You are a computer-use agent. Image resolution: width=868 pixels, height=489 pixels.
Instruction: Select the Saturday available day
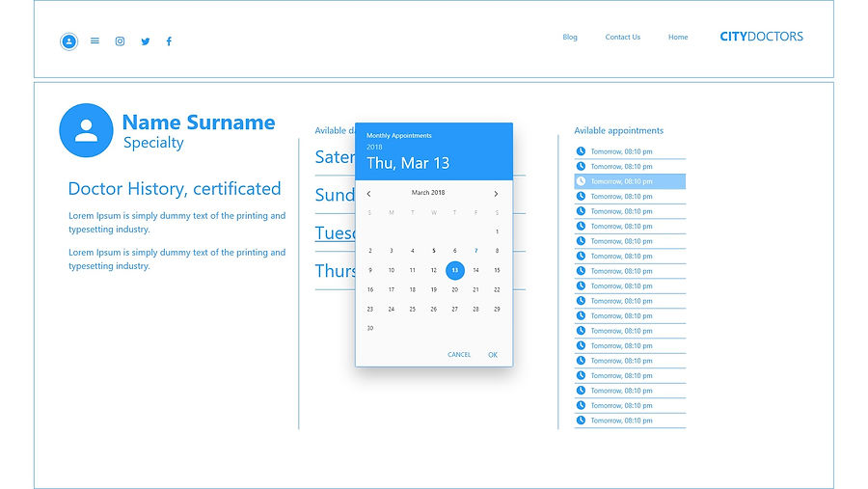pos(335,156)
